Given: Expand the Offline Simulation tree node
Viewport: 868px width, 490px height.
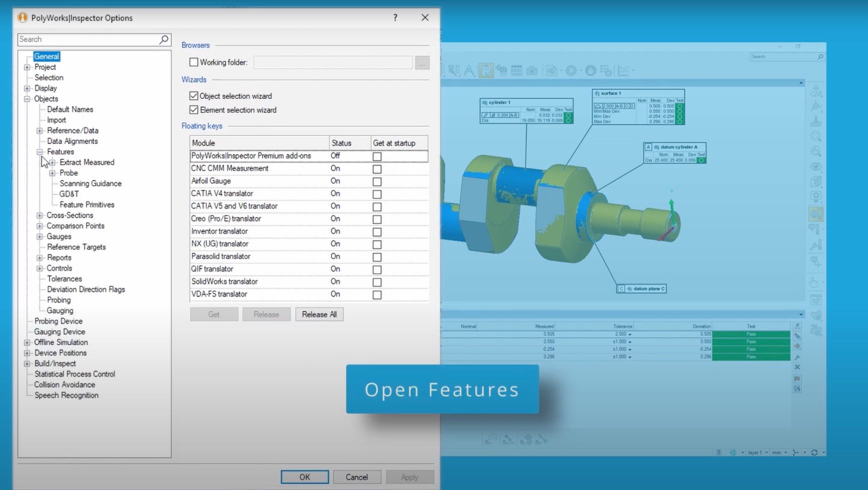Looking at the screenshot, I should pyautogui.click(x=27, y=342).
